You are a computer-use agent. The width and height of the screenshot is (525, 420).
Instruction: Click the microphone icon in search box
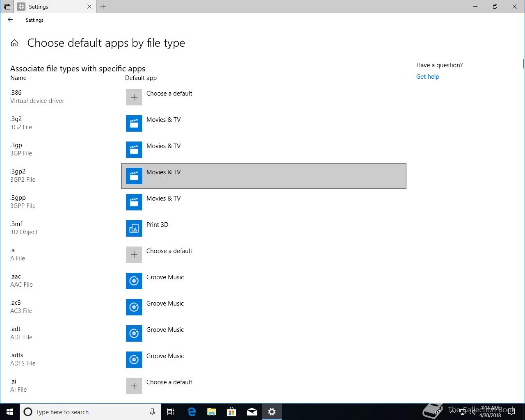[152, 412]
